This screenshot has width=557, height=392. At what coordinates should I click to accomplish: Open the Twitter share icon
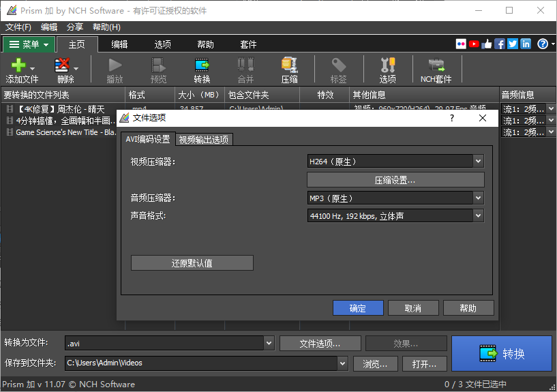point(513,44)
